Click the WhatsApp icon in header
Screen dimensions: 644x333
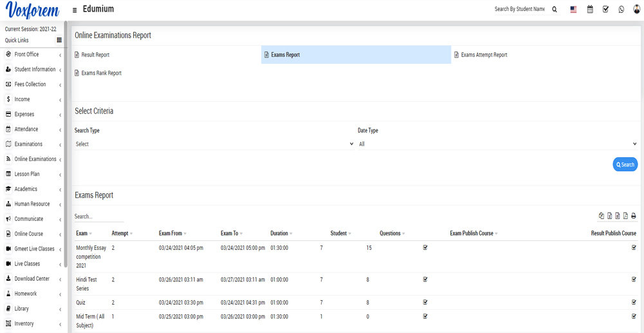(621, 10)
